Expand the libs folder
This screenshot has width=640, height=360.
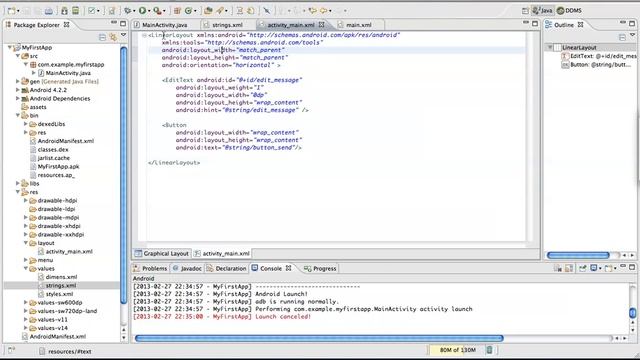18,183
